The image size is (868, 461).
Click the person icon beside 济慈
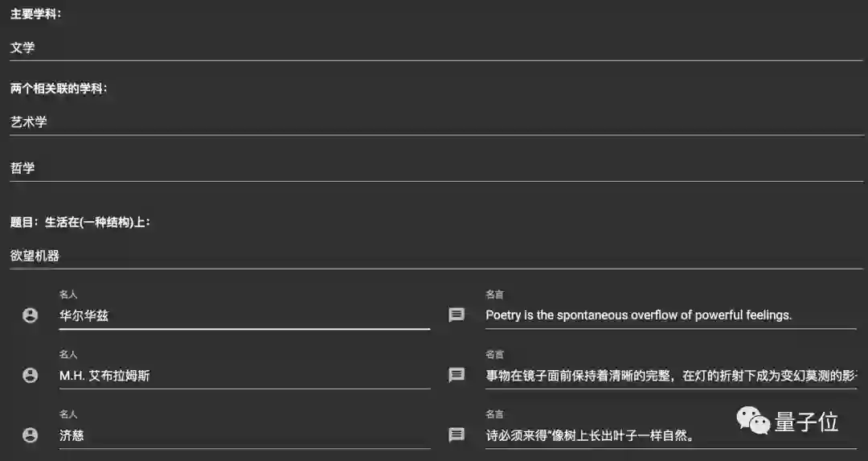(31, 435)
